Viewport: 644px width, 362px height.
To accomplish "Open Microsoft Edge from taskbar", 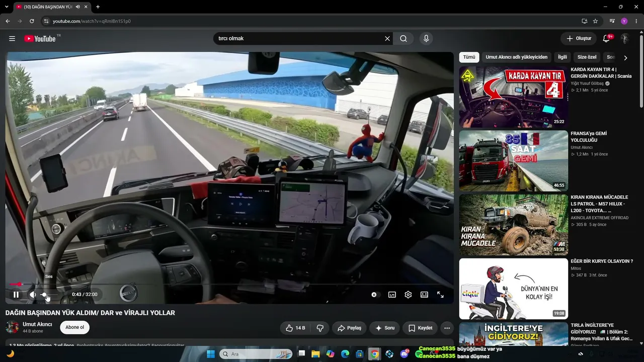I will click(345, 354).
